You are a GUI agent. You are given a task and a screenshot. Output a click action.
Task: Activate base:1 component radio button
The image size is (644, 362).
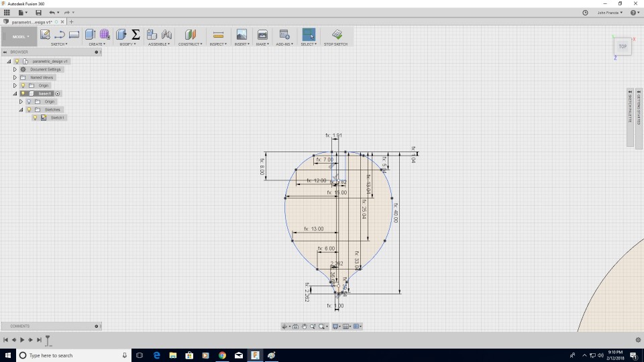click(x=58, y=94)
